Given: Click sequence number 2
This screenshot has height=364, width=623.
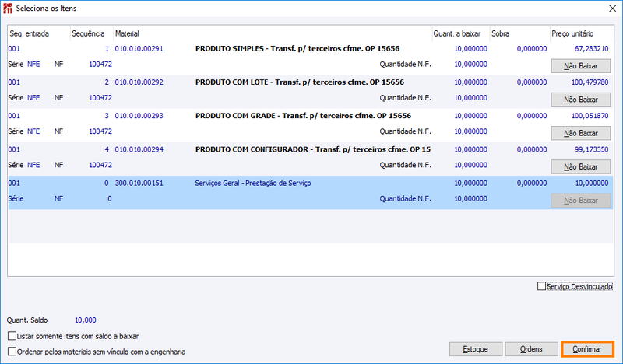Looking at the screenshot, I should pyautogui.click(x=107, y=82).
